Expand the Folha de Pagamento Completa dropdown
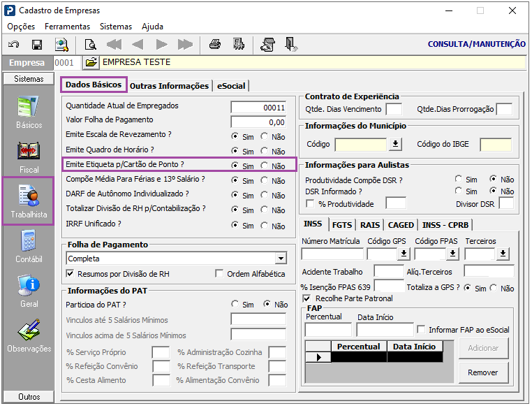Screen dimensions: 532x406 point(281,259)
